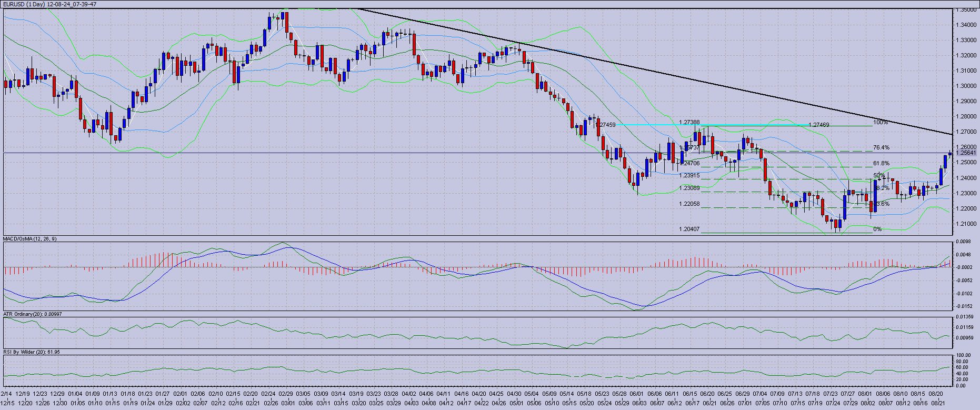
Task: Select the 1.27388 price label
Action: tap(689, 122)
